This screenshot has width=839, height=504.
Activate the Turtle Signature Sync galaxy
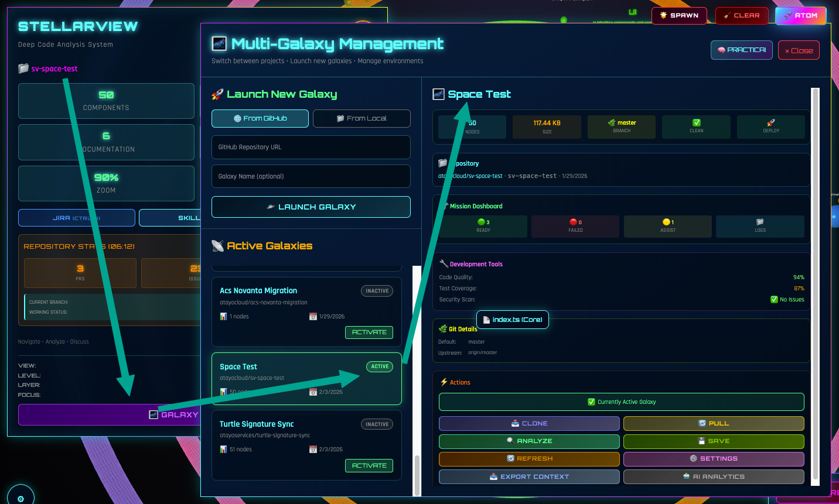click(x=369, y=466)
